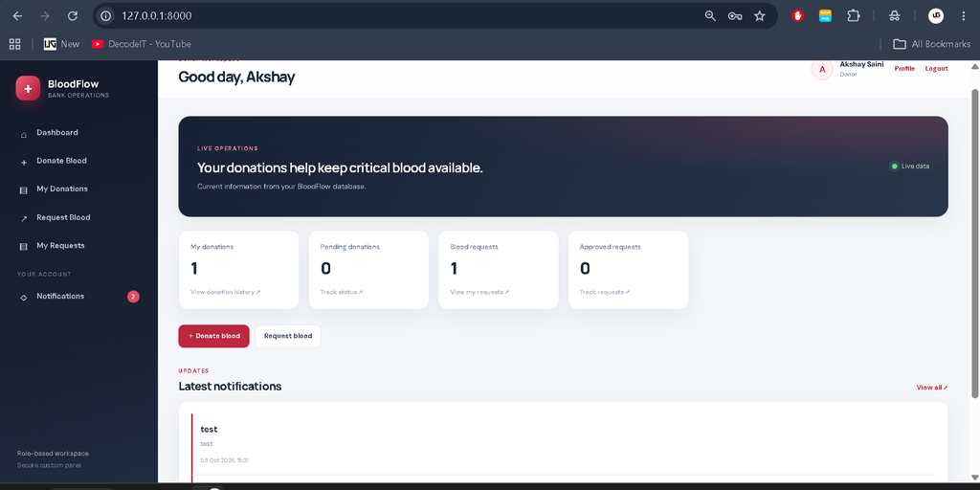This screenshot has height=490, width=980.
Task: Open the apps grid in bookmarks bar
Action: [x=15, y=44]
